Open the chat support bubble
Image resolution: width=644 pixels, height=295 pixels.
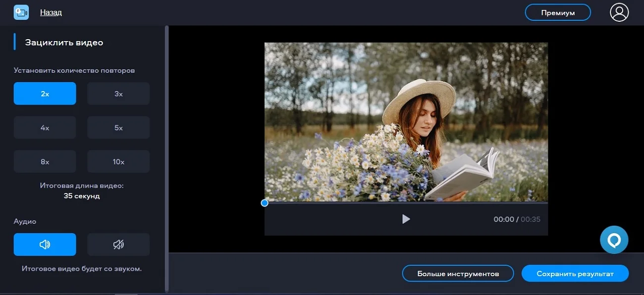coord(614,240)
